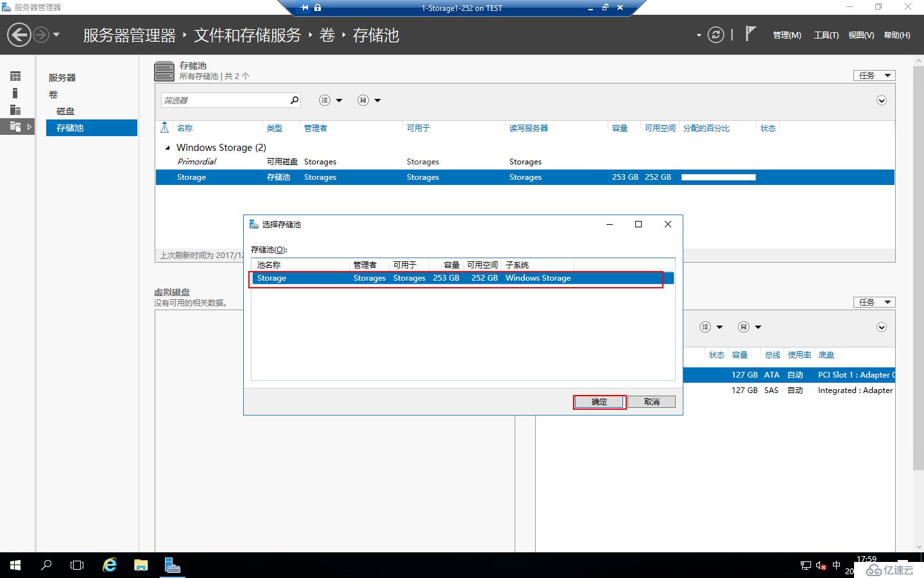Collapse the Windows Storage (2) group
Image resolution: width=924 pixels, height=578 pixels.
[x=167, y=148]
